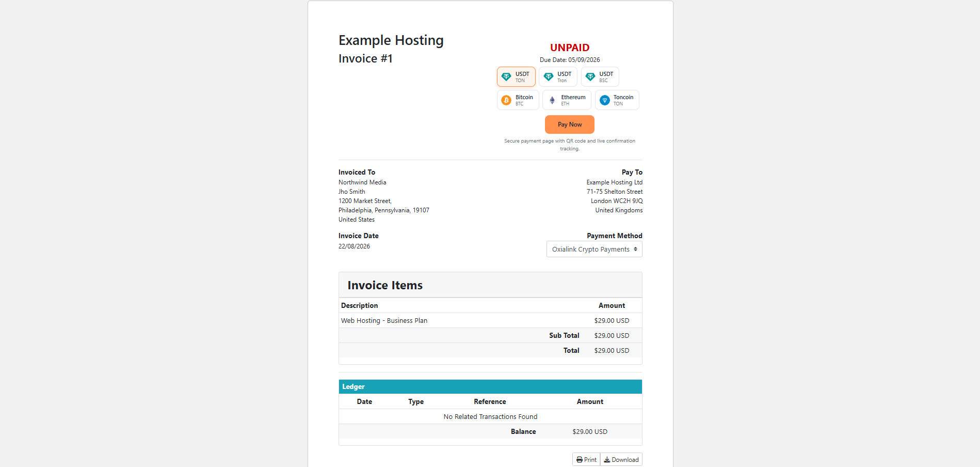Toggle Bitcoin BTC payment option
This screenshot has height=467, width=980.
(518, 100)
